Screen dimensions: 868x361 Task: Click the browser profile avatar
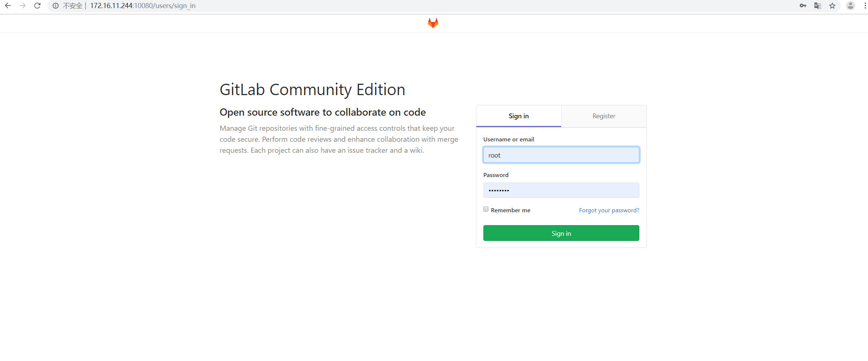[851, 6]
